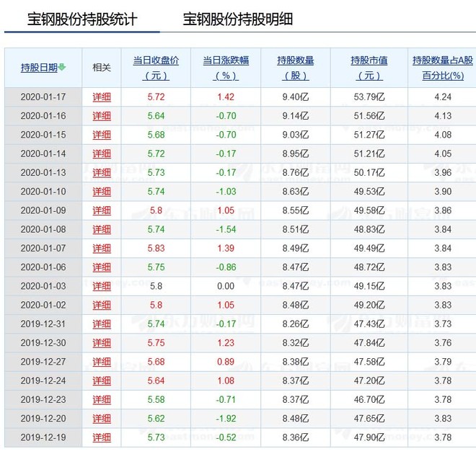The height and width of the screenshot is (454, 476).
Task: Open 详细 link for 2020-01-13
Action: (x=102, y=172)
